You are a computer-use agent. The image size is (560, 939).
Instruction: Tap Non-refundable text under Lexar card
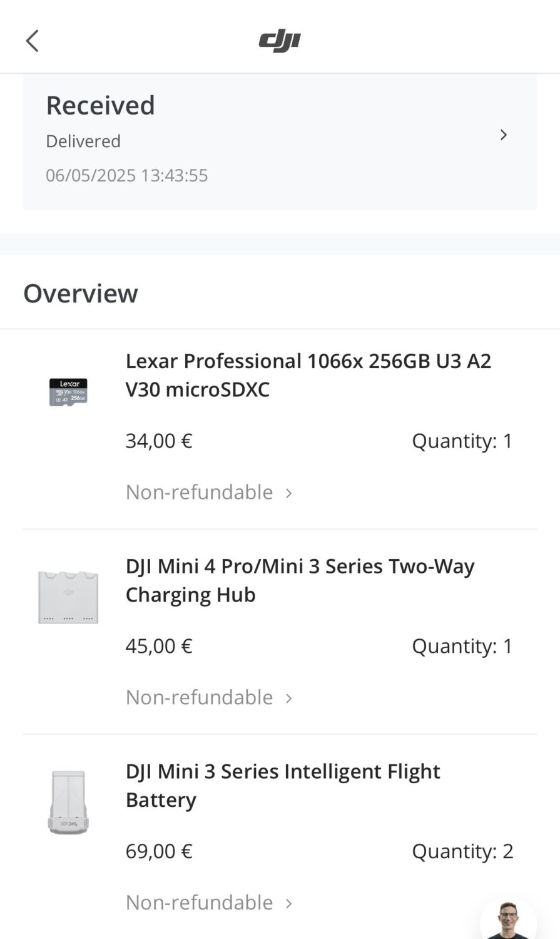pyautogui.click(x=200, y=493)
